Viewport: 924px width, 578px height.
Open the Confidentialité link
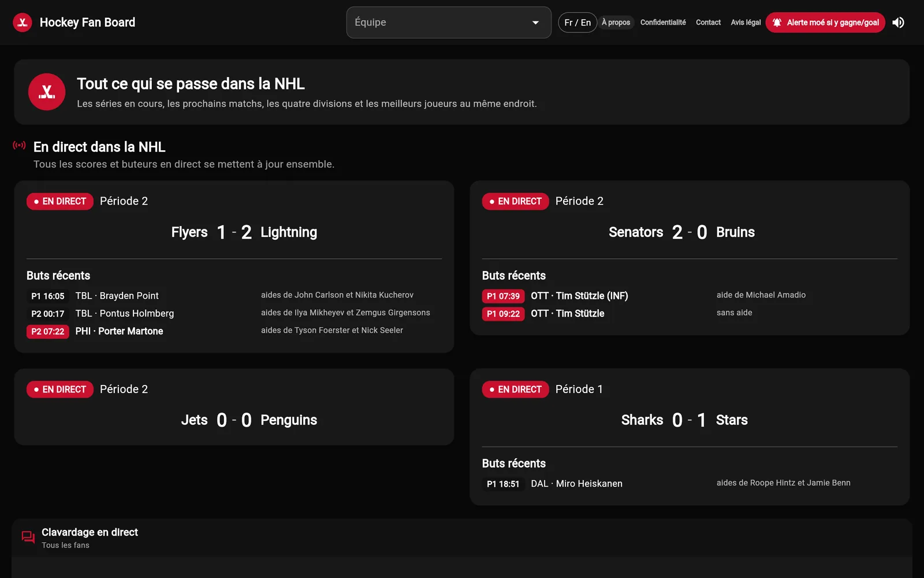(663, 23)
